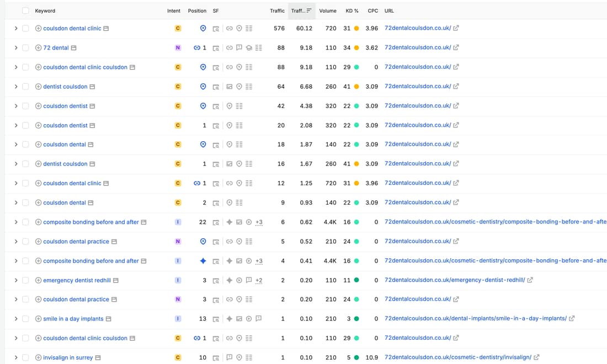
Task: Sort by the KD % column header
Action: coord(352,11)
